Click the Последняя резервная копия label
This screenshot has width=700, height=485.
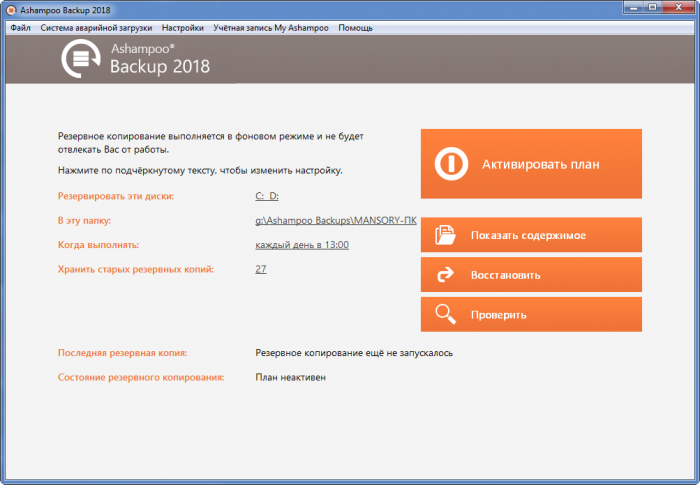point(122,353)
